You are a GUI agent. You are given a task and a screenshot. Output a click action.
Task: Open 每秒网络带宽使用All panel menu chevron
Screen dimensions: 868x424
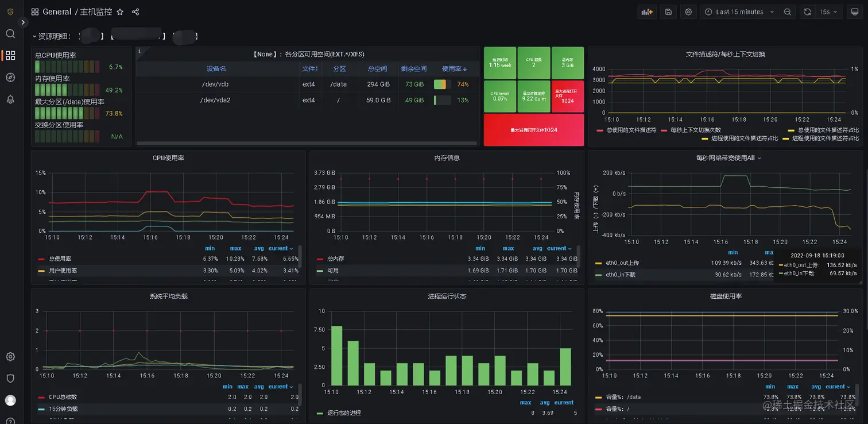click(760, 158)
